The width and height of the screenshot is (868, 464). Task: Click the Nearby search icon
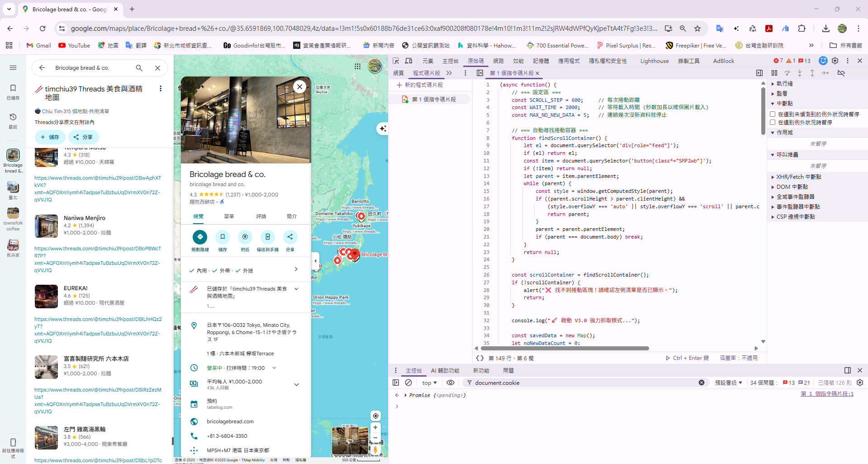245,237
